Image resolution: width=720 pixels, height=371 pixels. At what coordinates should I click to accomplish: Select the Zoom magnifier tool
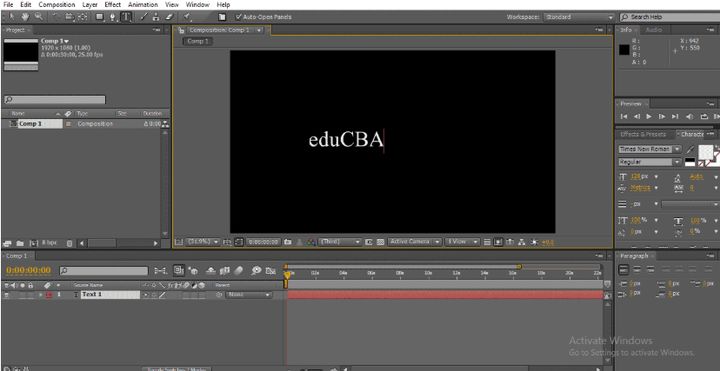click(39, 17)
